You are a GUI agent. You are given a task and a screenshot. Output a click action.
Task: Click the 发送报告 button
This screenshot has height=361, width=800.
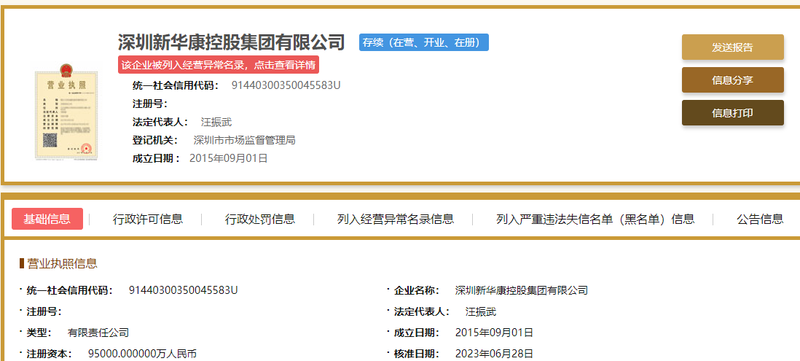(x=733, y=47)
